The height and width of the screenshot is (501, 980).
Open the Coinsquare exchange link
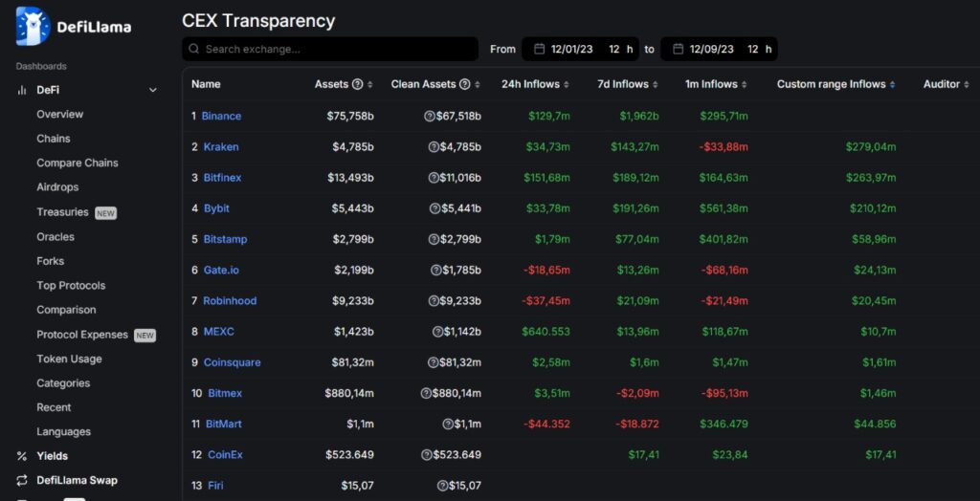click(x=233, y=362)
